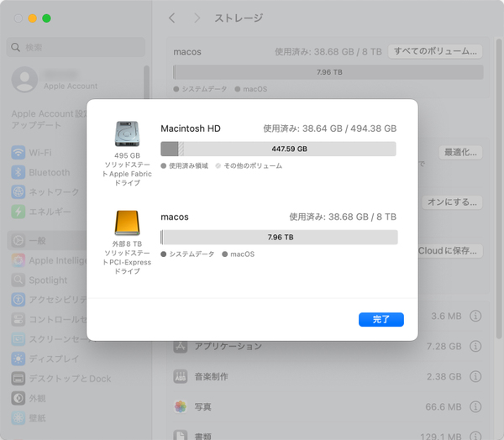The image size is (504, 440).
Task: Click the 外部8 TB drive description
Action: (x=128, y=258)
